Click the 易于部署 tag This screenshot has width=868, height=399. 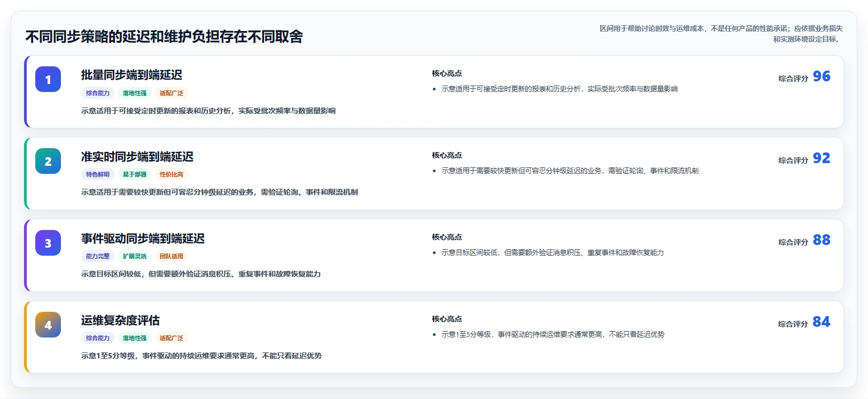click(135, 174)
